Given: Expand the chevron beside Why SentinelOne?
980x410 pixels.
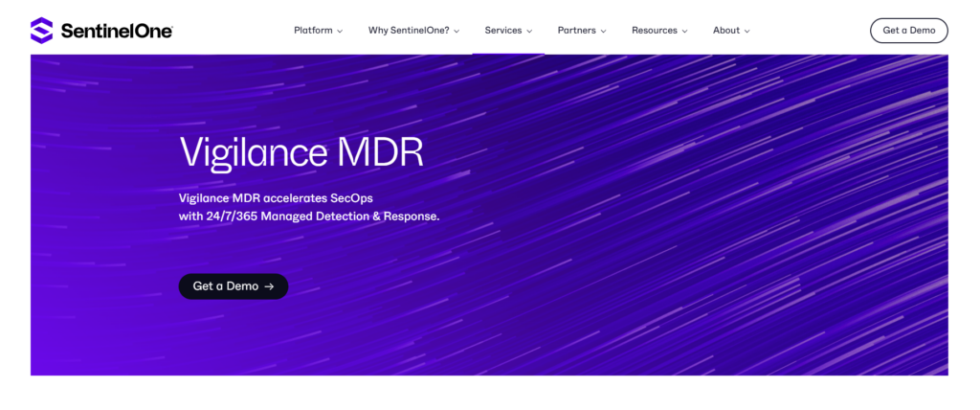Looking at the screenshot, I should point(457,31).
